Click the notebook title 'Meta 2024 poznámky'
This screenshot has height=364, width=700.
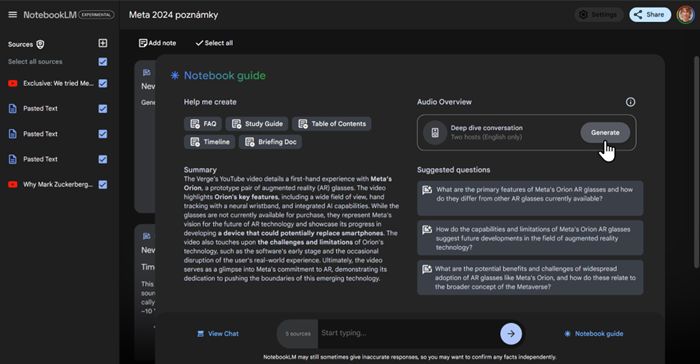click(173, 15)
